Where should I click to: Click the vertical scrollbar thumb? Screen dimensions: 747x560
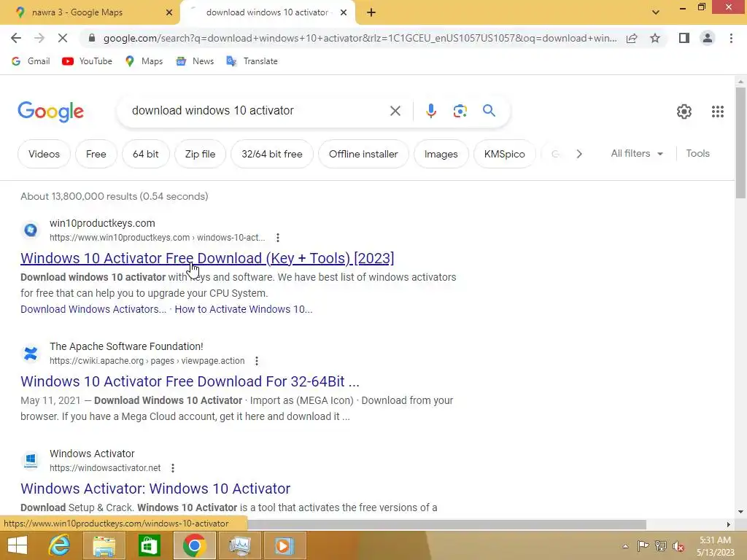point(740,143)
